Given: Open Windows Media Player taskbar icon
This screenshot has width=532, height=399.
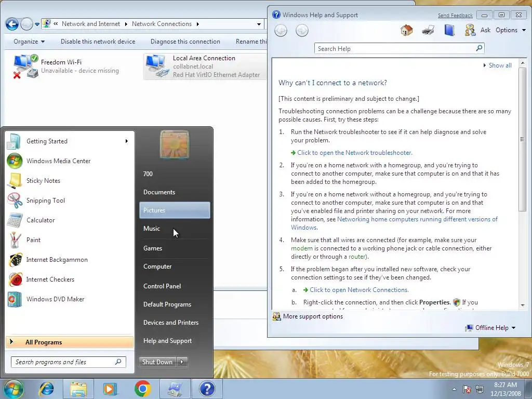Looking at the screenshot, I should (110, 389).
